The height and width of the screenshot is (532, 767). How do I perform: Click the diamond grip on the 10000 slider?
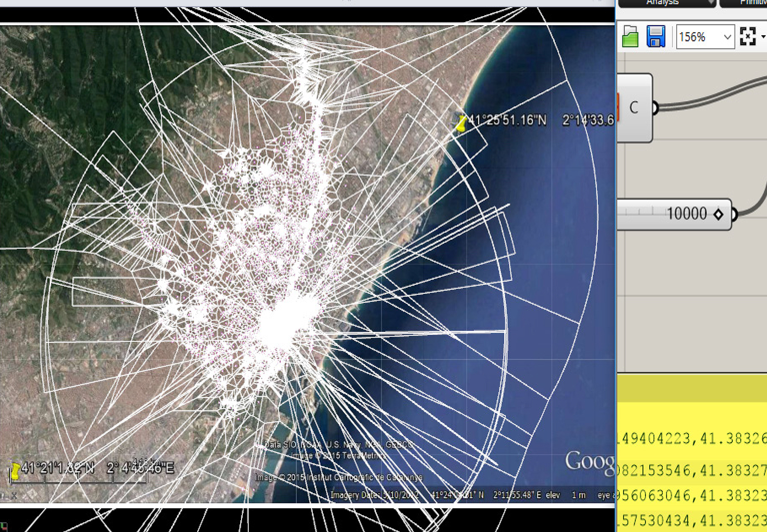(x=718, y=214)
